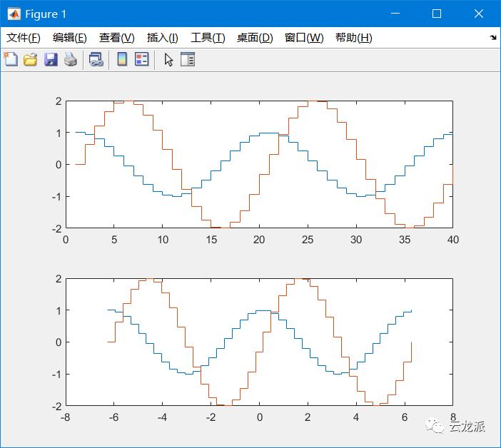501x448 pixels.
Task: Click the Link Plot icon
Action: click(x=96, y=60)
